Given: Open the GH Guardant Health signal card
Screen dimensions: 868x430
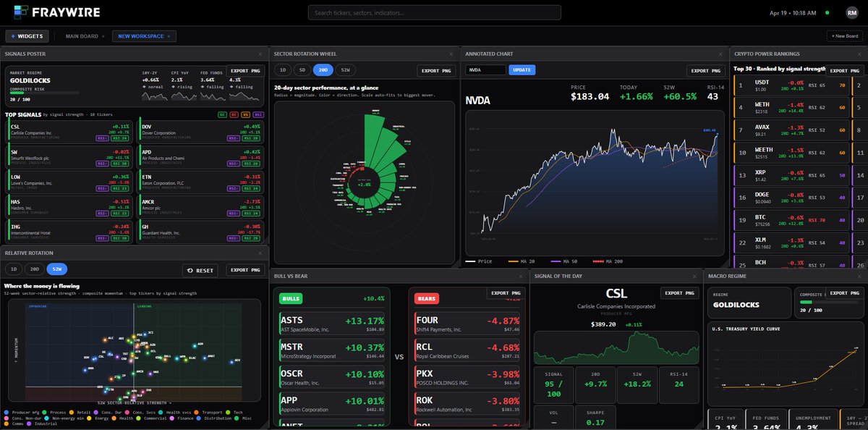Looking at the screenshot, I should pyautogui.click(x=200, y=231).
